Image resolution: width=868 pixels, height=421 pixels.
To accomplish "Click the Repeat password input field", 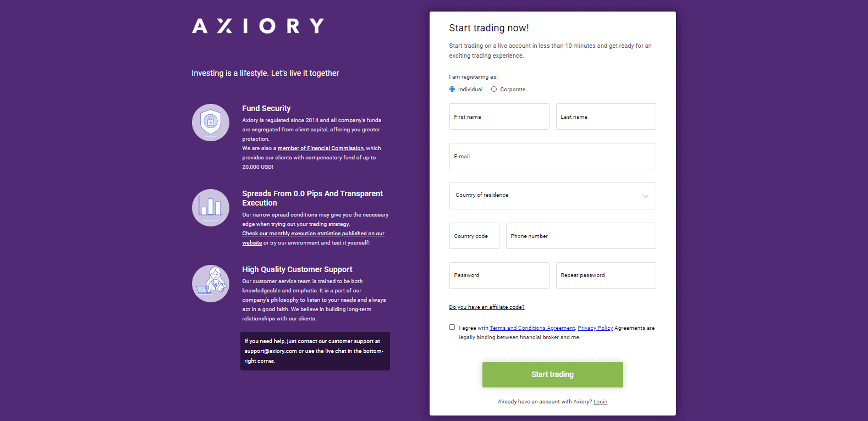I will pyautogui.click(x=605, y=275).
